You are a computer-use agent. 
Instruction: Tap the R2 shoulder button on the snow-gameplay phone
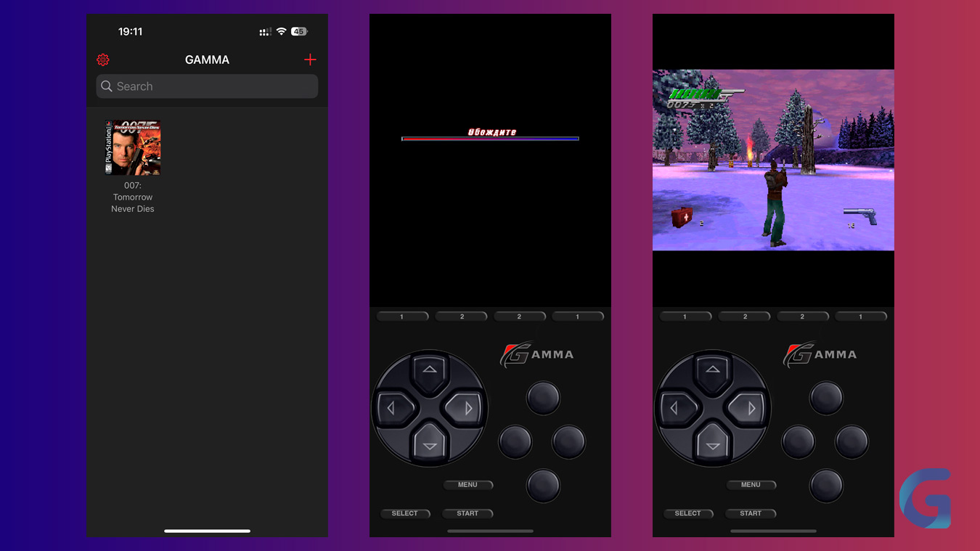coord(803,317)
